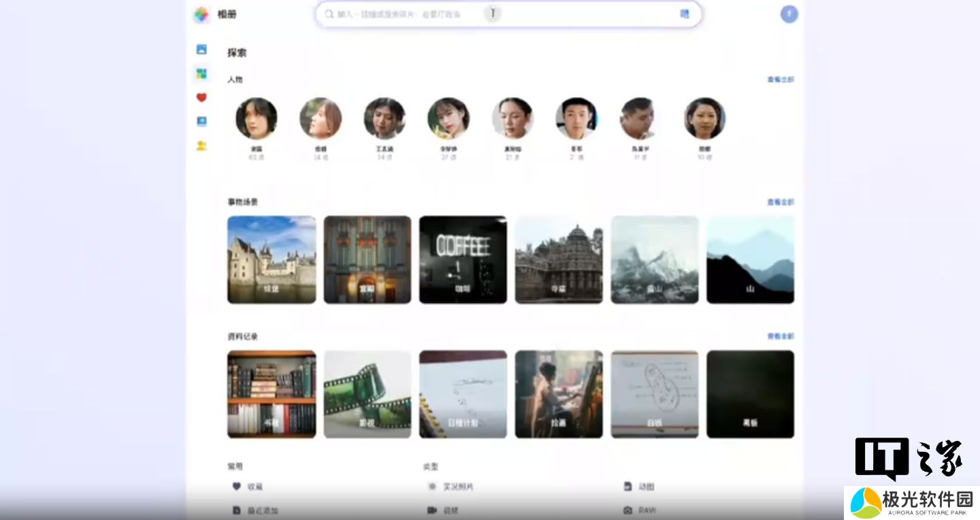
Task: Open the photos view in the sidebar
Action: 201,50
